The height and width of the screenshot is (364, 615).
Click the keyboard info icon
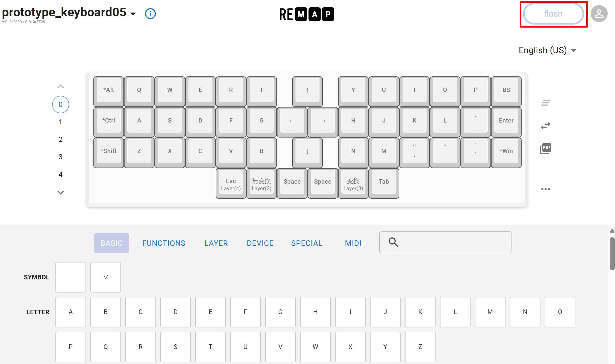150,13
